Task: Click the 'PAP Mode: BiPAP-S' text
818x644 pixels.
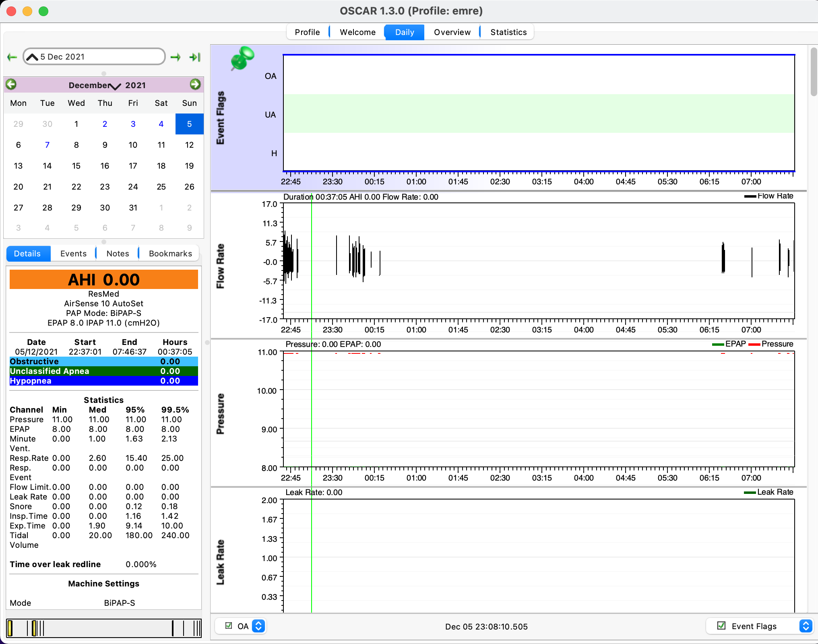Action: point(104,313)
